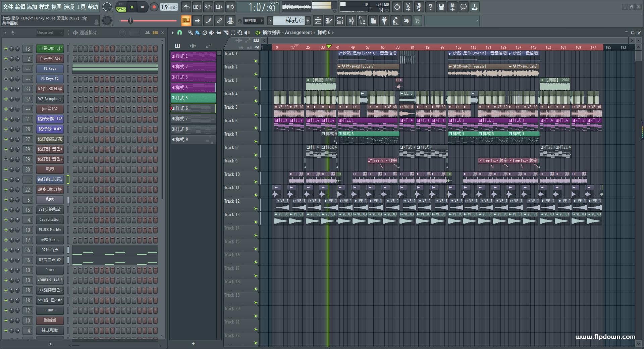The width and height of the screenshot is (644, 349).
Task: Open the Unsorted channel filter dropdown
Action: click(49, 33)
